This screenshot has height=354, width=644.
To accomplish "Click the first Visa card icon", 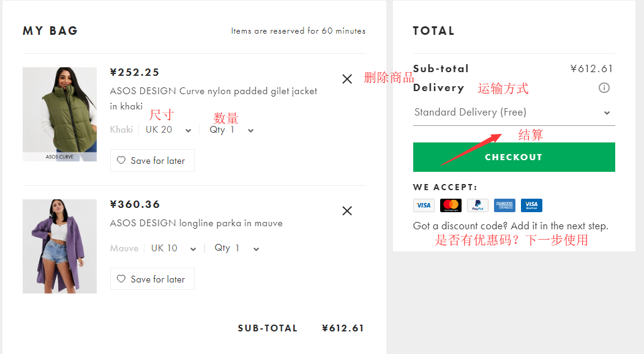I will pyautogui.click(x=424, y=205).
